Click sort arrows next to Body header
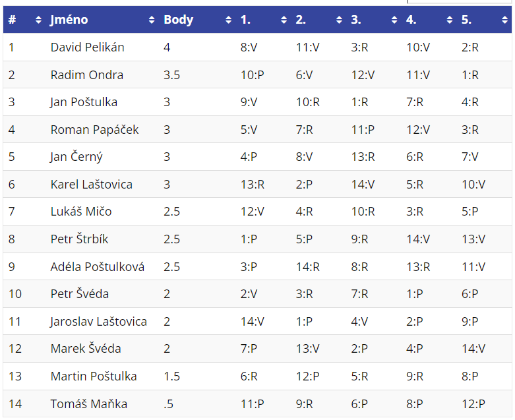Viewport: 515px width, 420px height. click(x=228, y=20)
